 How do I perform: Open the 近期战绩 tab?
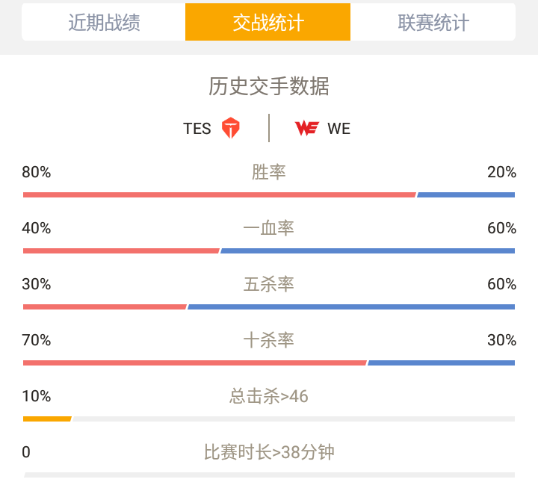[x=104, y=22]
